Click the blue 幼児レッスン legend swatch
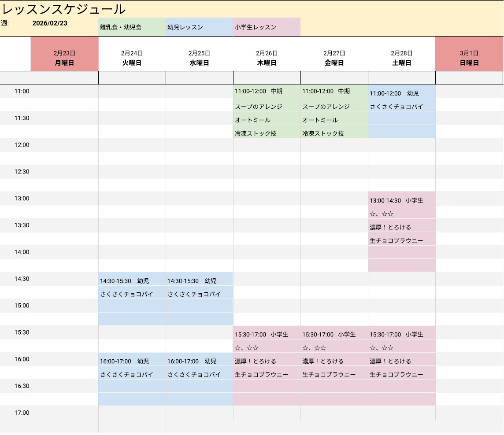The height and width of the screenshot is (435, 504). pyautogui.click(x=199, y=27)
